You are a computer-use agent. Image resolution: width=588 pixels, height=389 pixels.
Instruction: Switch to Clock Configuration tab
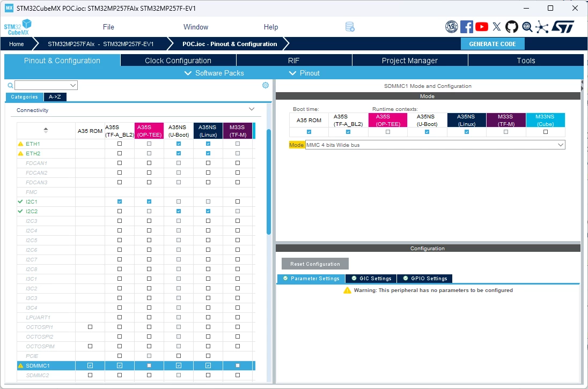pyautogui.click(x=178, y=61)
